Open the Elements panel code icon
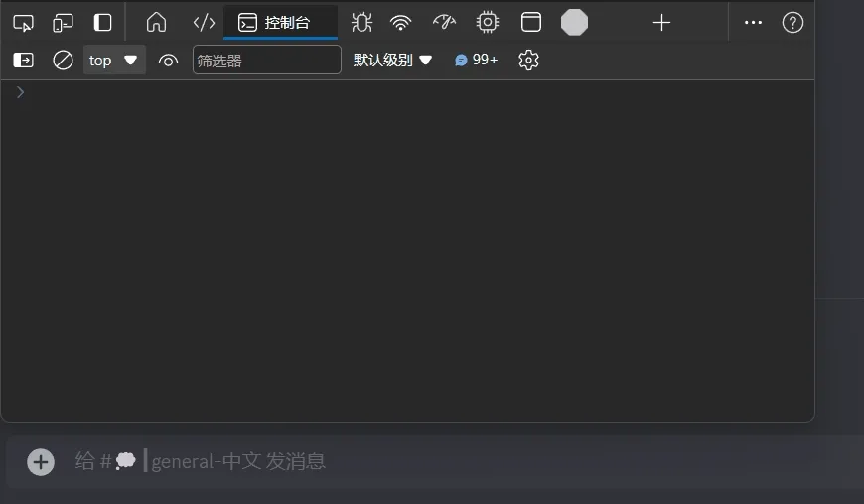 pyautogui.click(x=204, y=22)
